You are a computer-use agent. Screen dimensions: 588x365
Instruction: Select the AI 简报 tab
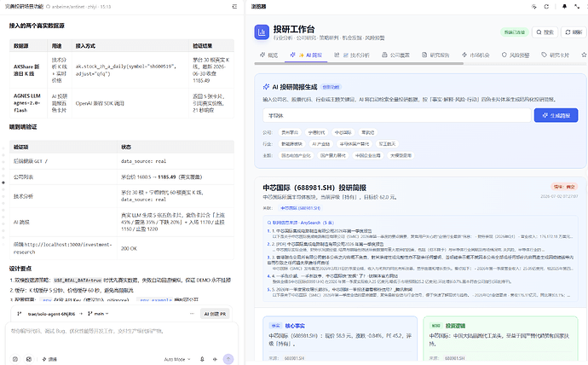click(306, 55)
